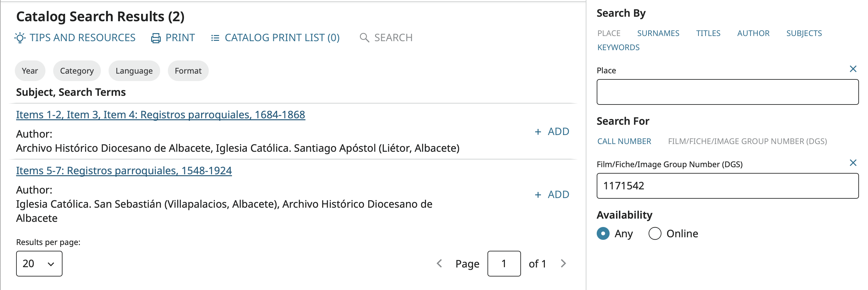Screen dimensions: 868x290
Task: Click the Print printer icon
Action: [x=156, y=38]
